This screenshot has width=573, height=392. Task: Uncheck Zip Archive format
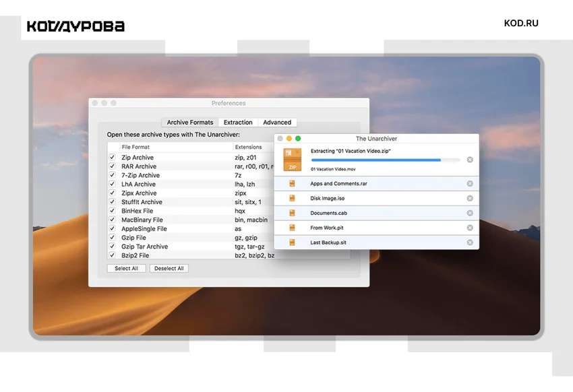pos(112,158)
